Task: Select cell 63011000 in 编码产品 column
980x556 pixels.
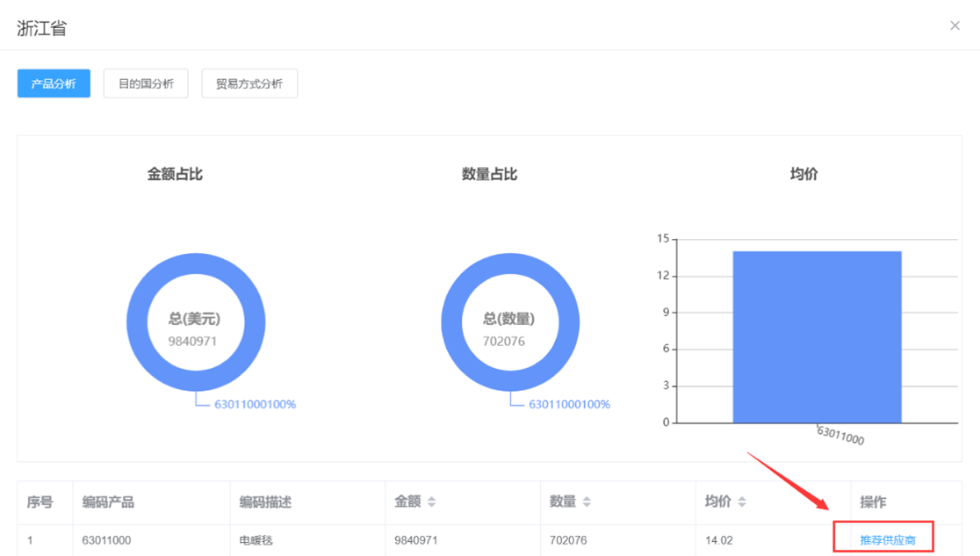Action: coord(106,540)
